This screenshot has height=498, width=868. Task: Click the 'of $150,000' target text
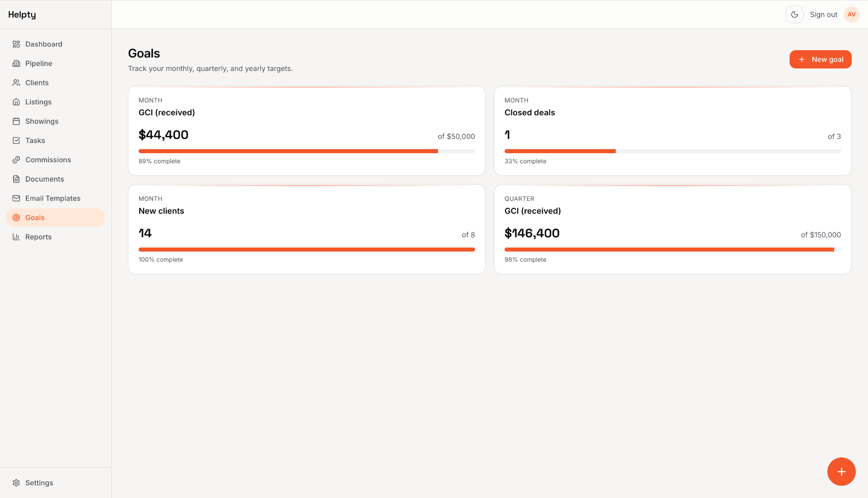pos(821,235)
